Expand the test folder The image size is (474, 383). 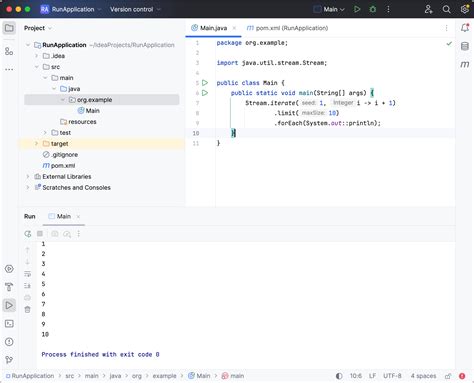(x=45, y=133)
